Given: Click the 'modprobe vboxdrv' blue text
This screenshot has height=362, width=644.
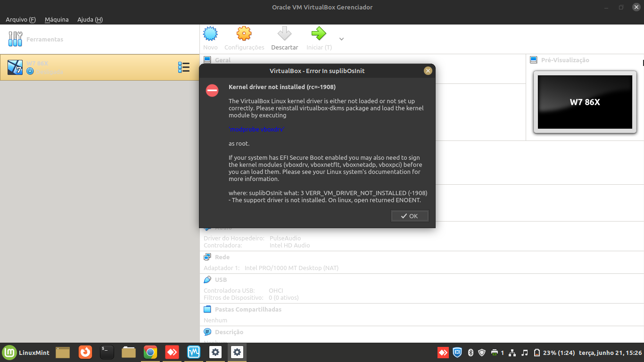Looking at the screenshot, I should (256, 129).
